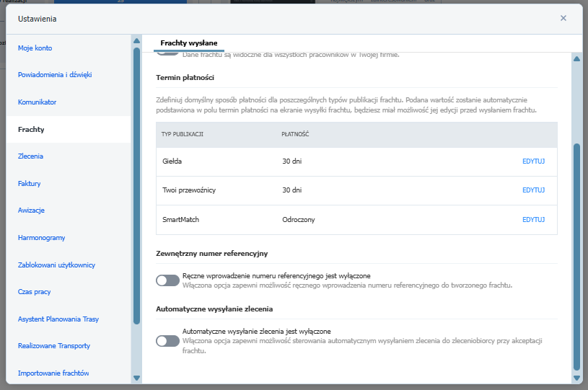Click the TYP PUBLIKACJI column header
Screen dimensions: 588x390
tap(183, 134)
